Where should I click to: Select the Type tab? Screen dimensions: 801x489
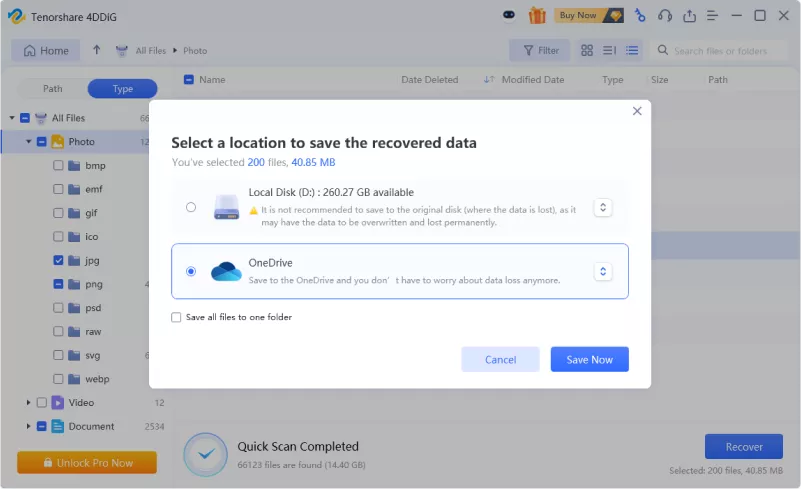pos(122,89)
